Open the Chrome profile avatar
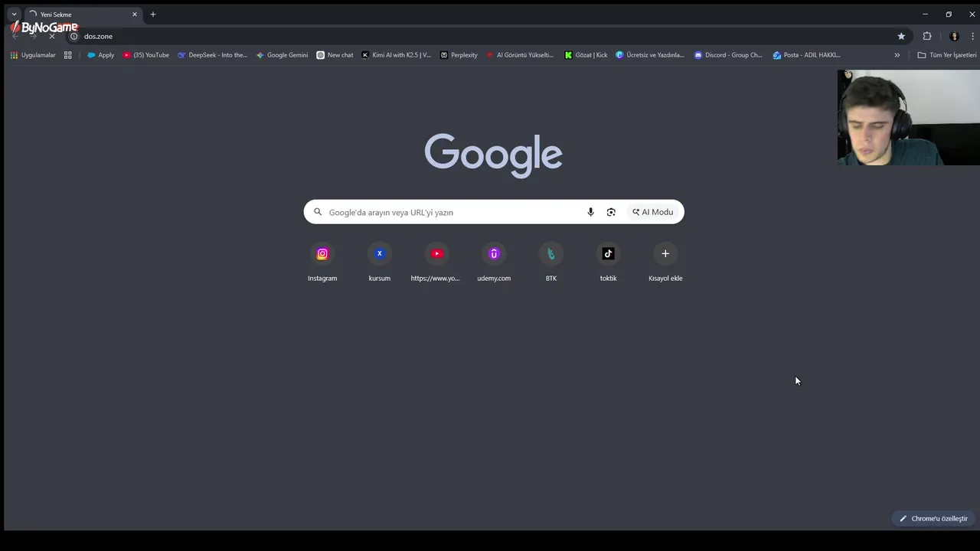This screenshot has height=551, width=980. (x=954, y=36)
